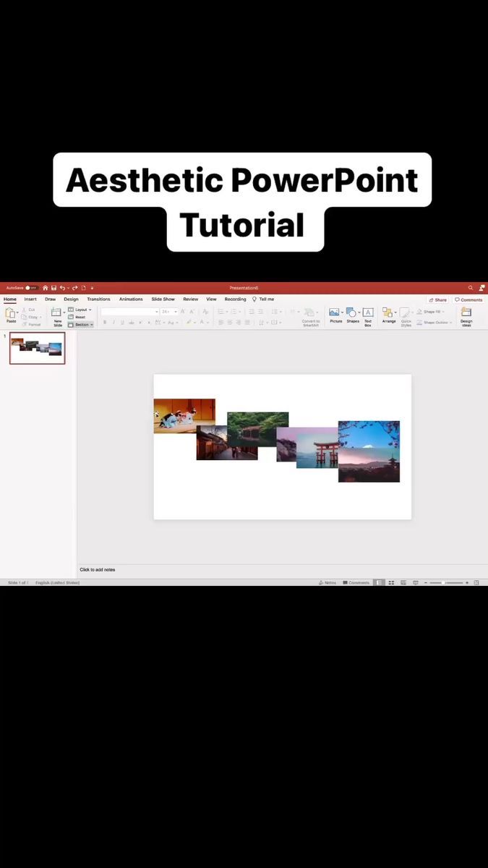The image size is (488, 868).
Task: Click the Clear Formatting icon
Action: (205, 312)
